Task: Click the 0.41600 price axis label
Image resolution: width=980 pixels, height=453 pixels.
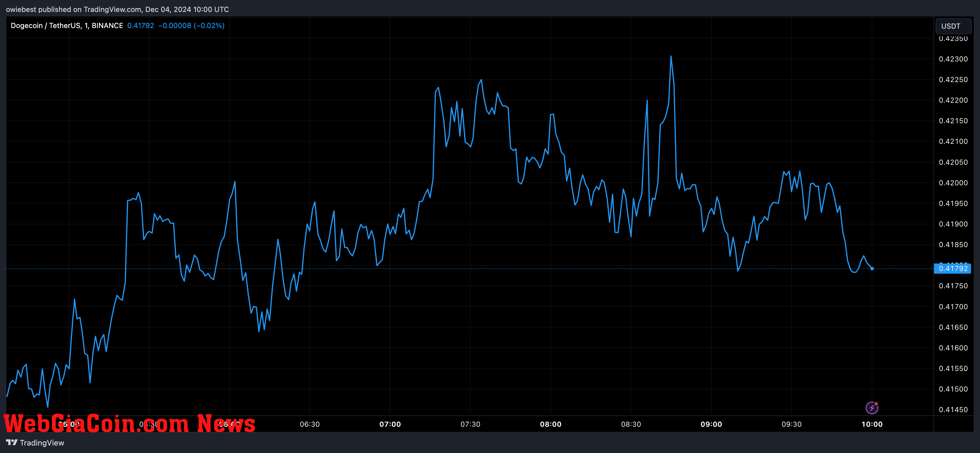Action: [x=953, y=348]
